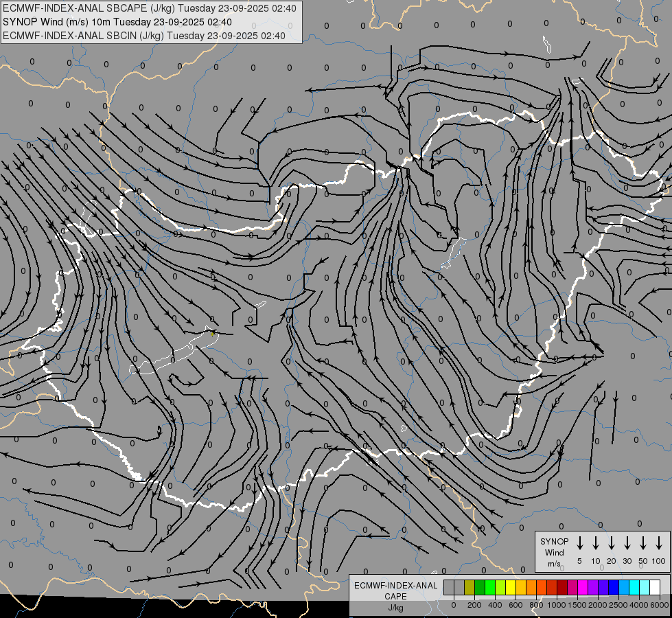Screen dimensions: 672x618
Task: Select the dark red swatch right of 1000 tick
Action: [x=562, y=588]
